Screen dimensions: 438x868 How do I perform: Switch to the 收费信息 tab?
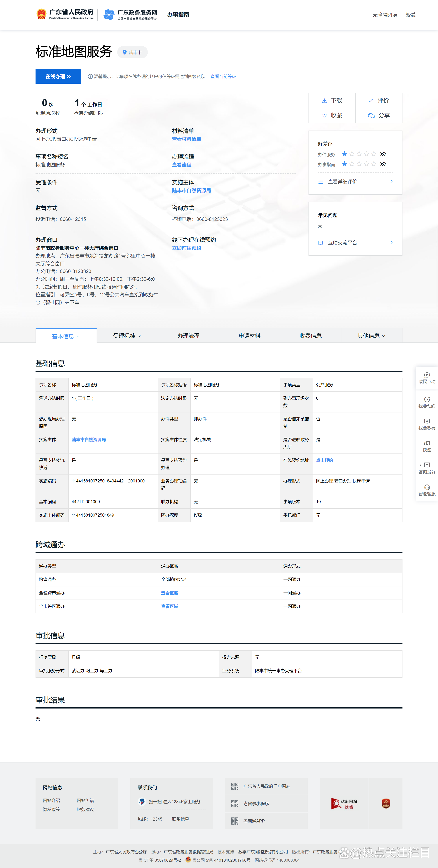point(310,336)
